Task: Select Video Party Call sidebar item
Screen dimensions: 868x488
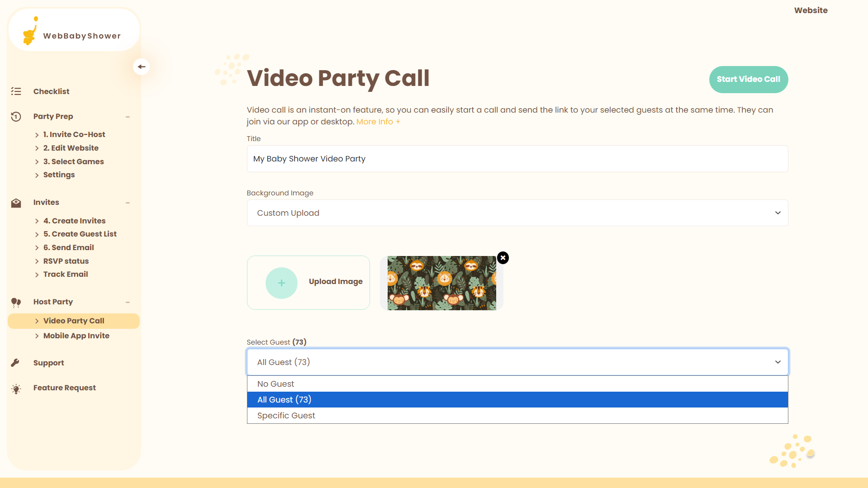Action: coord(74,321)
